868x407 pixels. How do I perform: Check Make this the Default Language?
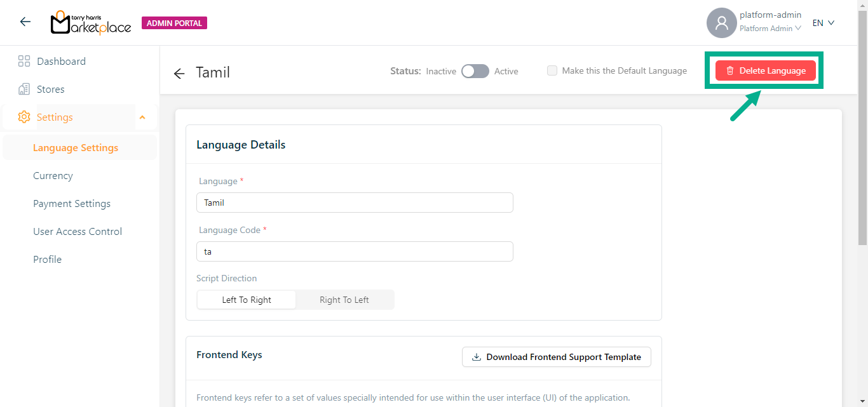552,71
